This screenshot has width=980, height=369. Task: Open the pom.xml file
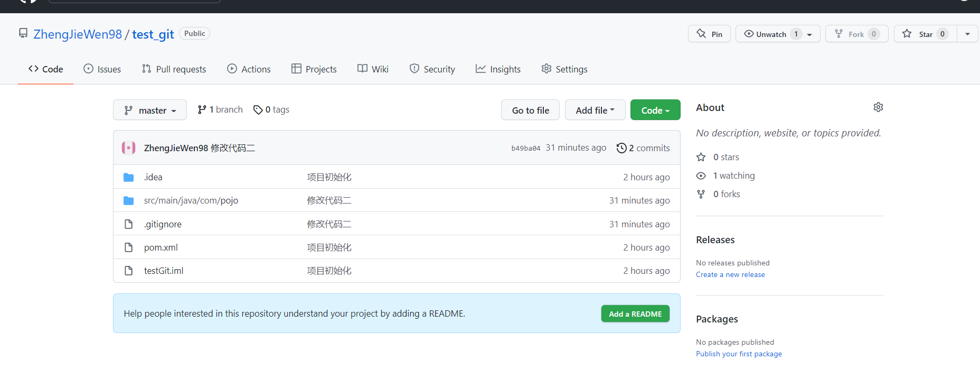[161, 247]
